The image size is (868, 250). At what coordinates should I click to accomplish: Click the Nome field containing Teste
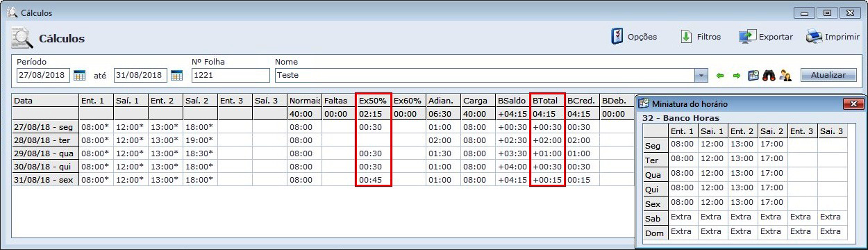click(485, 75)
